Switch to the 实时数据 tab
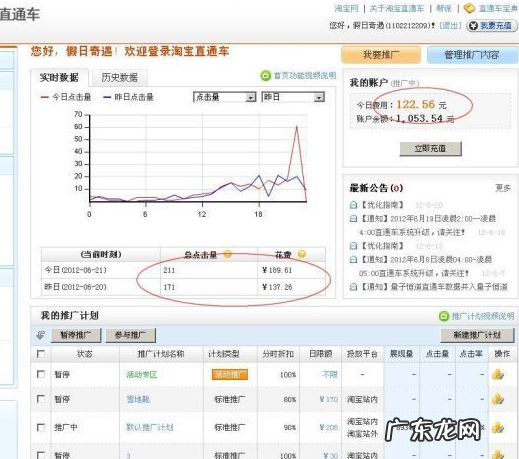 (x=59, y=78)
